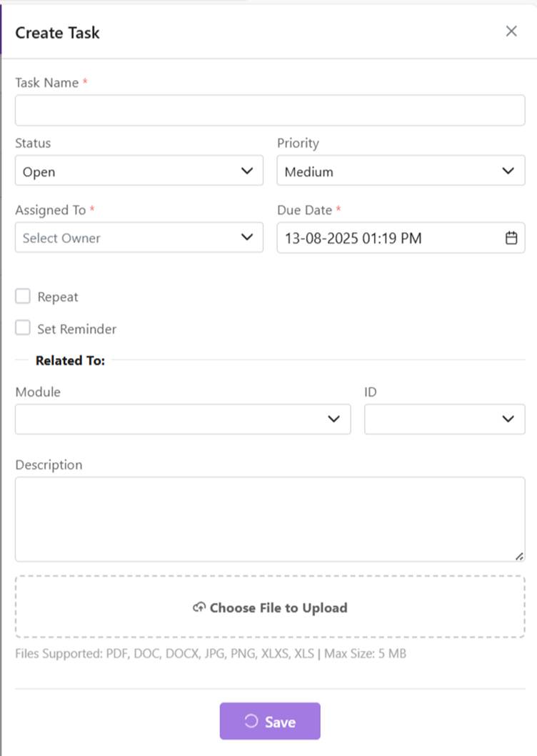Click the Due Date text field
The height and width of the screenshot is (756, 537).
[386, 238]
